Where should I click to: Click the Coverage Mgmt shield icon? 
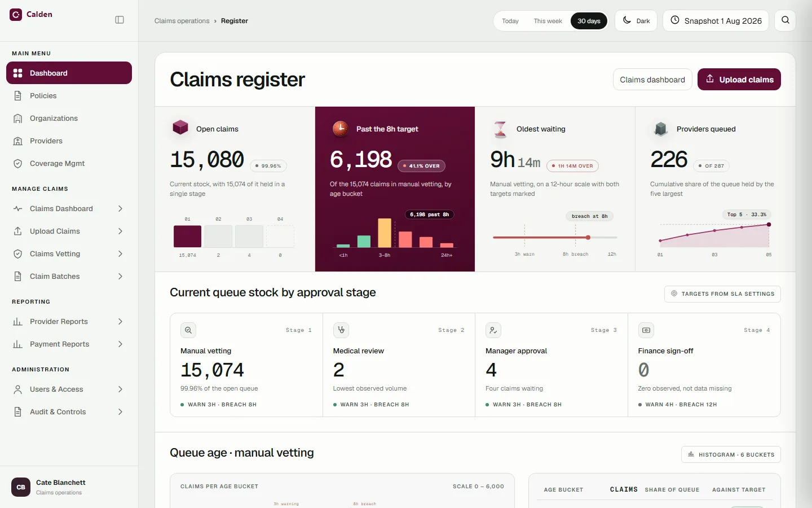click(x=18, y=164)
